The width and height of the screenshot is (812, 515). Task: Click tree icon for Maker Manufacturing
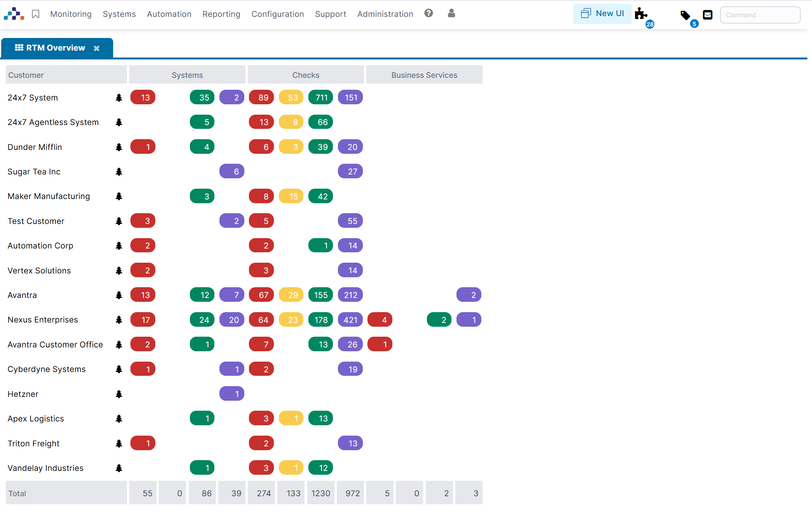tap(119, 196)
